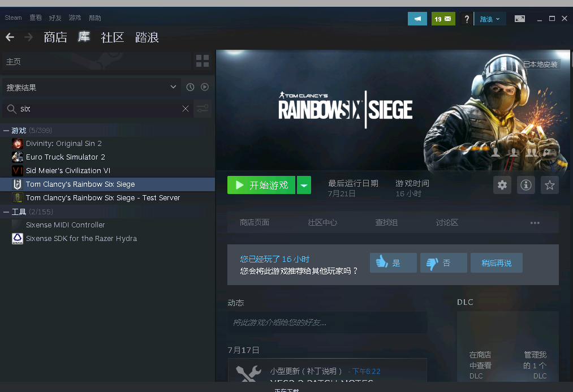Collapse the 游戏 category
Viewport: 573px width, 392px height.
pos(6,131)
